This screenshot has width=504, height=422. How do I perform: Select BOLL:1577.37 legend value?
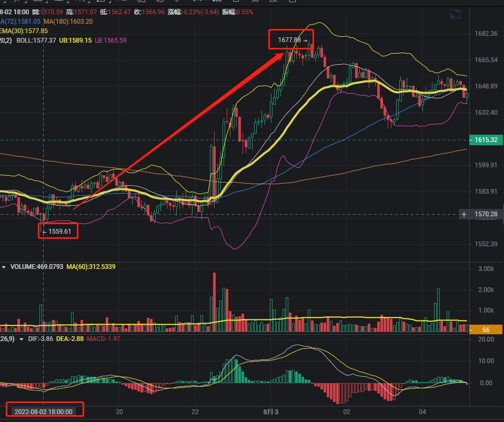[x=36, y=41]
